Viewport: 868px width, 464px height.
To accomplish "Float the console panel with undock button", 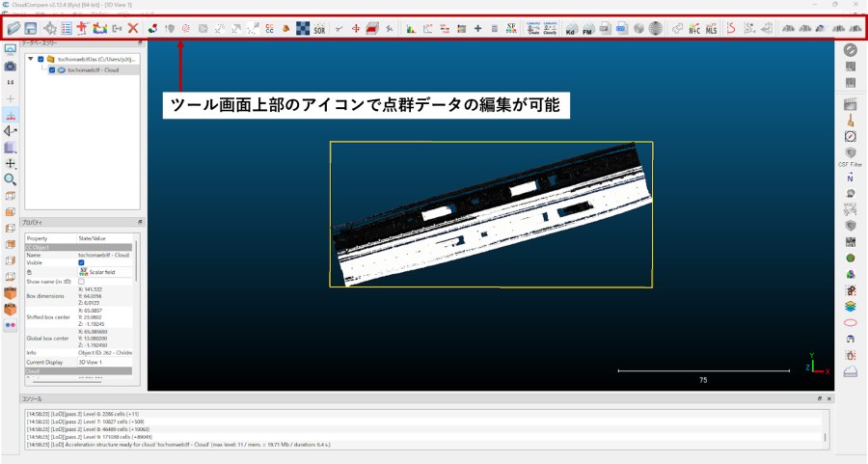I will coord(820,398).
